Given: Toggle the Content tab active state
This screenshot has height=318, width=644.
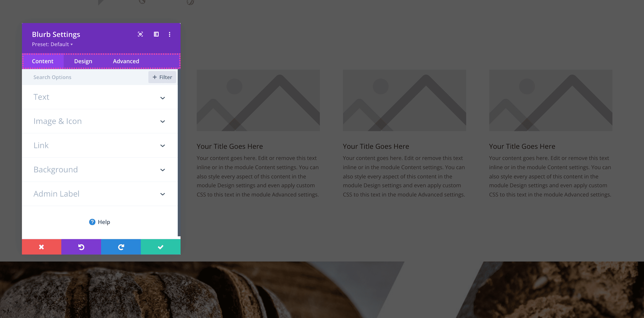Looking at the screenshot, I should 42,61.
